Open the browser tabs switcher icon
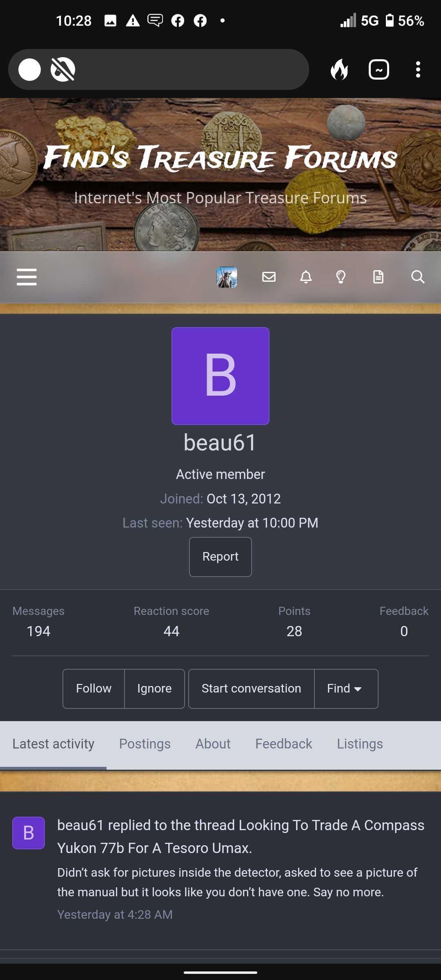This screenshot has height=980, width=441. (x=379, y=69)
